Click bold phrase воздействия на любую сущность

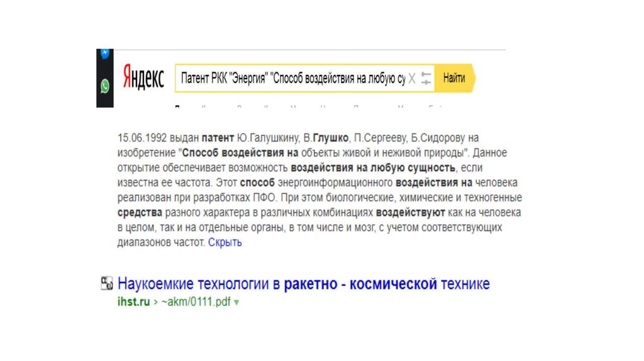pos(372,167)
